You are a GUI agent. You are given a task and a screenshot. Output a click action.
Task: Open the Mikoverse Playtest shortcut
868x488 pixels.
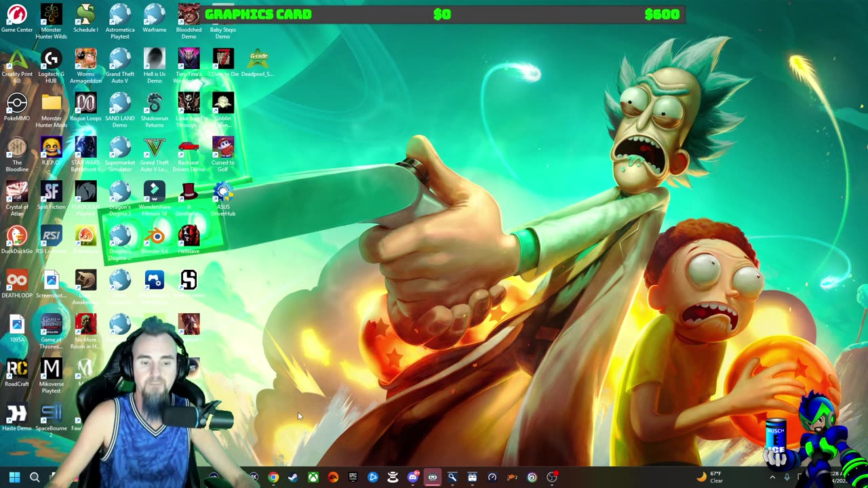52,375
